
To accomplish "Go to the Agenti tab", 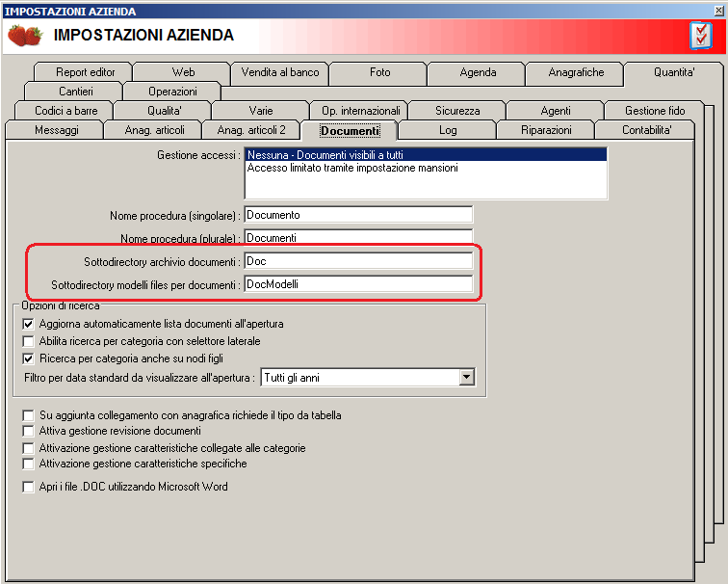I will tap(556, 111).
